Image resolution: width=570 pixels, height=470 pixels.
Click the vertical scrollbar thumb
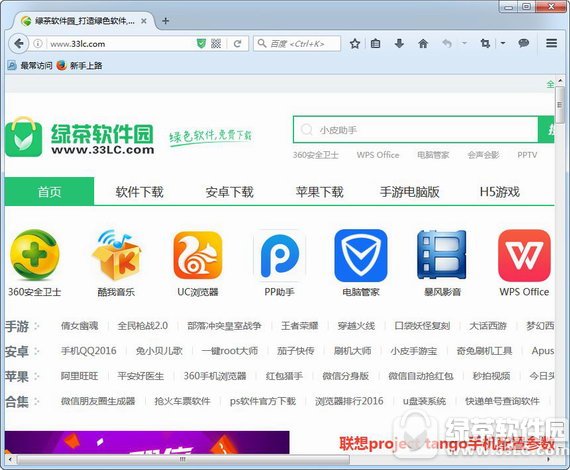[x=560, y=105]
